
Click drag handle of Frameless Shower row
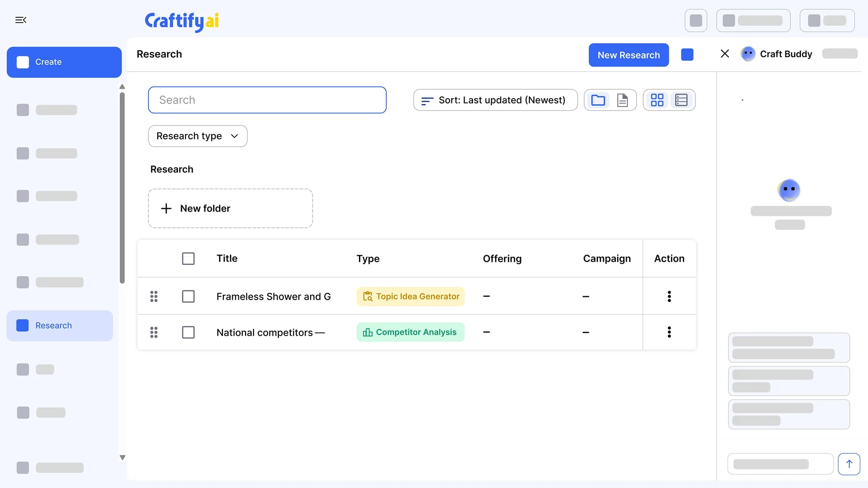point(154,296)
